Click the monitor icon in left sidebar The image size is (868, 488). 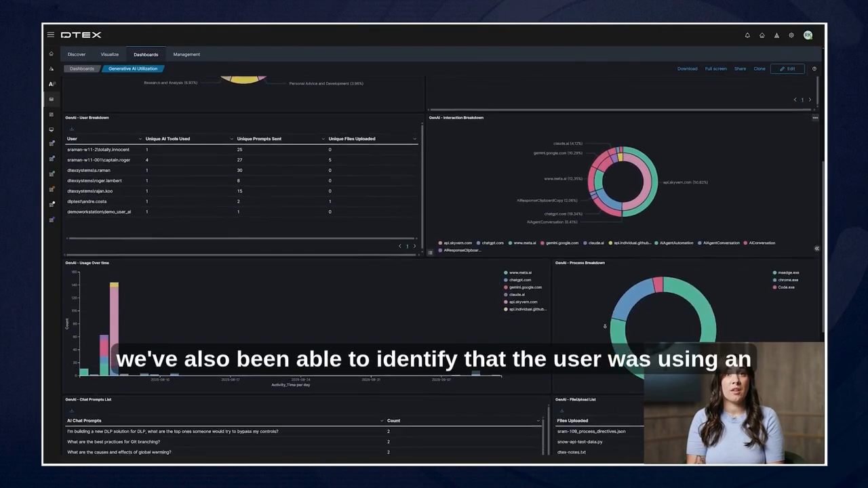coord(51,129)
